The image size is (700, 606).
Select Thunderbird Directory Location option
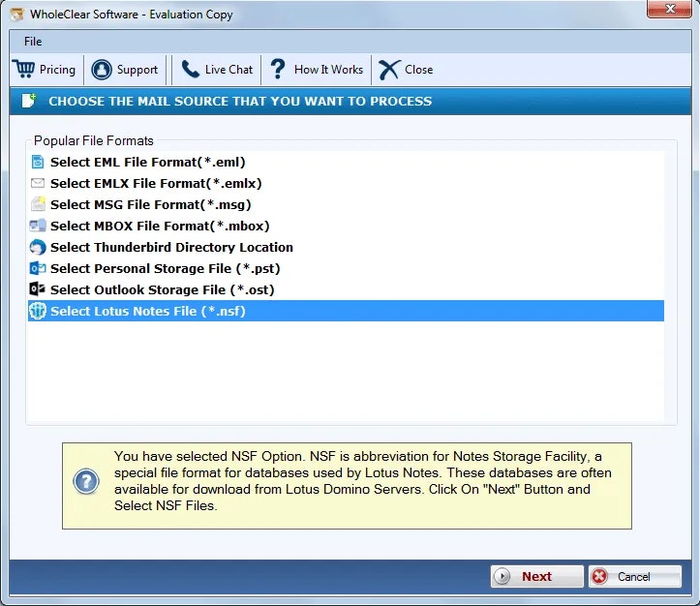point(346,247)
